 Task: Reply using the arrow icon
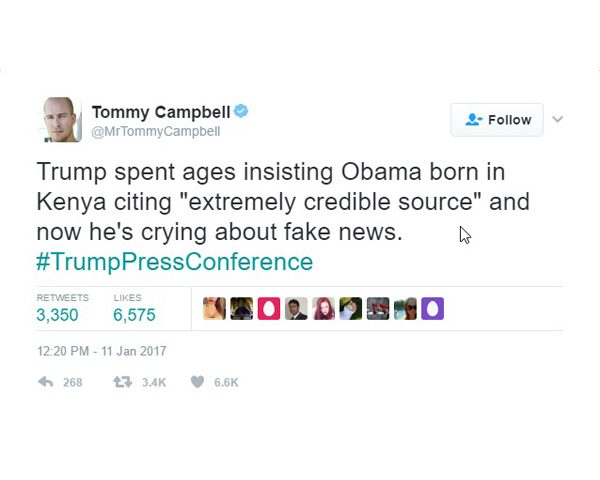click(45, 382)
